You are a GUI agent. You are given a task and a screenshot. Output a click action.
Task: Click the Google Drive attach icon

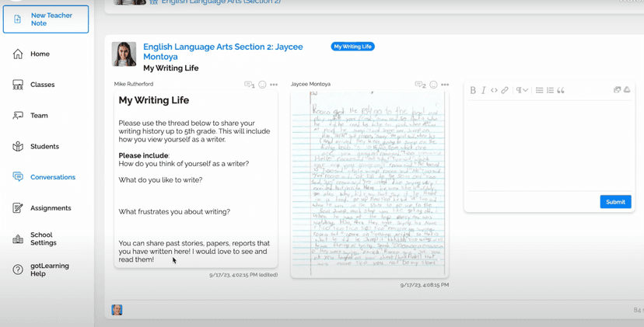pos(627,89)
